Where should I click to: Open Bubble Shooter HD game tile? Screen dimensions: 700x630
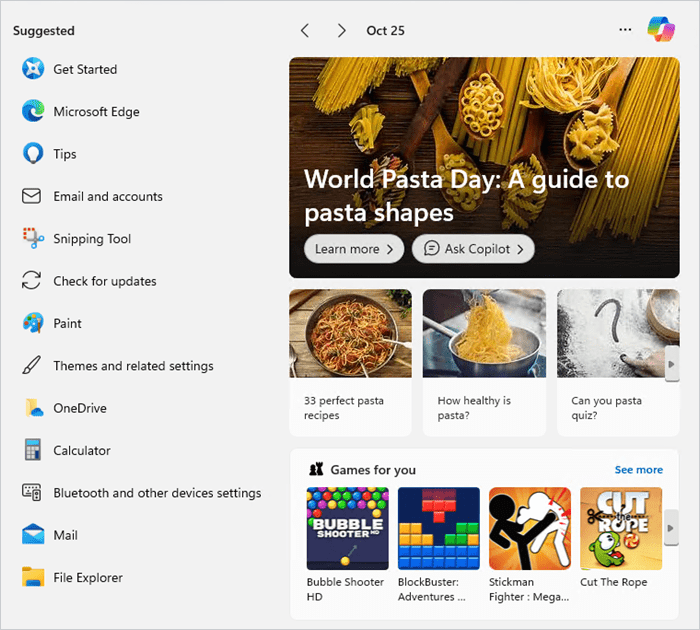[x=347, y=528]
